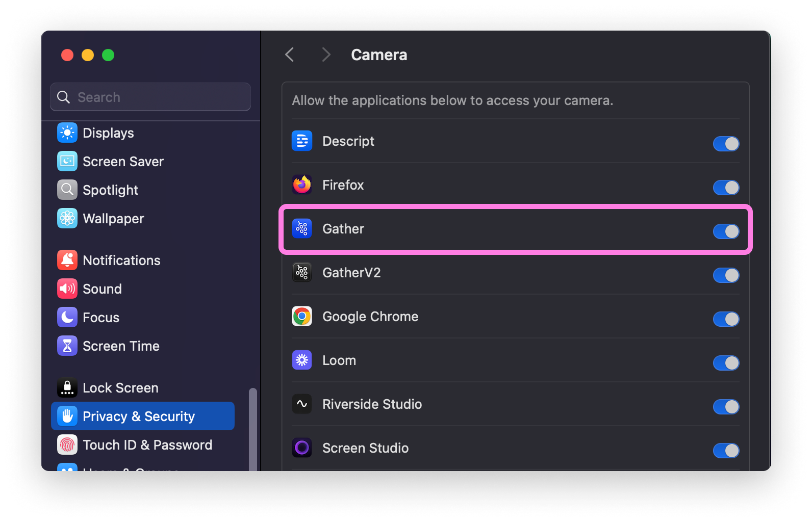
Task: Click the Gather app icon
Action: tap(301, 228)
